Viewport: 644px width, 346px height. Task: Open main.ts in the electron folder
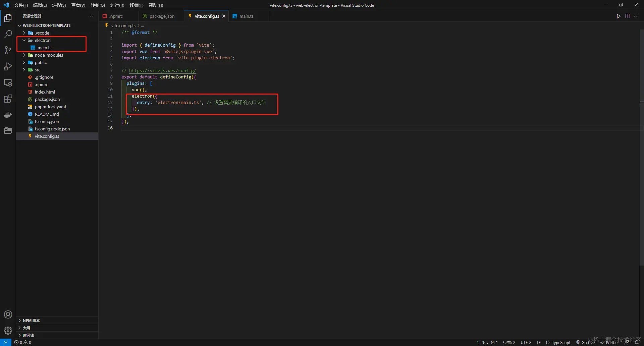(x=57, y=48)
